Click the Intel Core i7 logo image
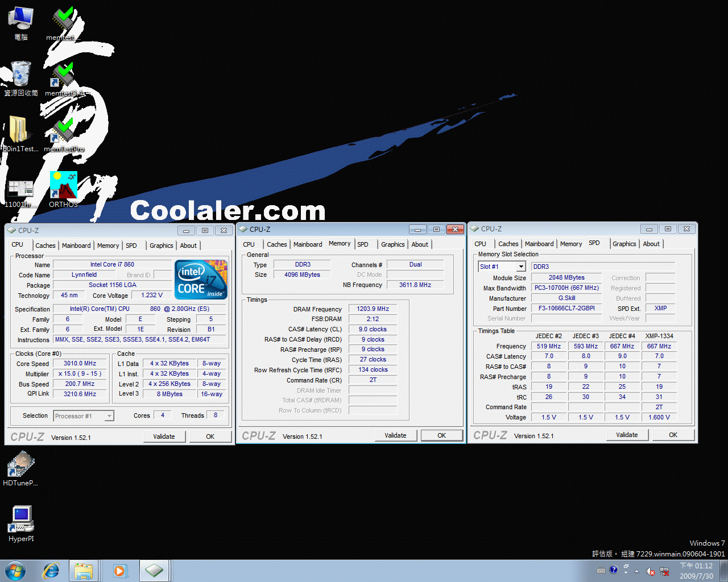Screen dimensions: 728x582 [x=201, y=279]
